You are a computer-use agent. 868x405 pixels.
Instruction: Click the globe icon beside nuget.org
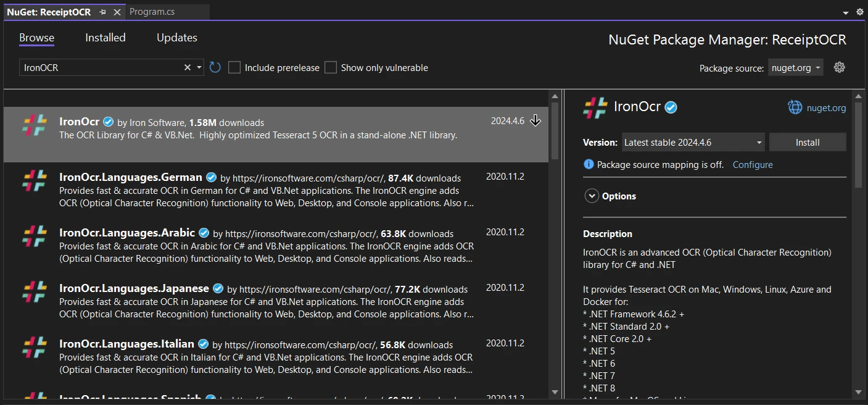tap(795, 107)
